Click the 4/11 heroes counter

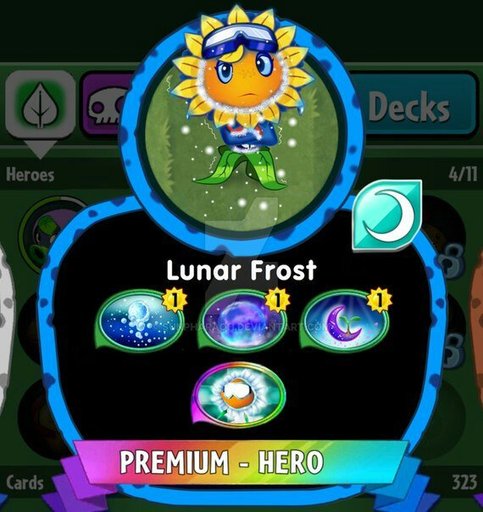click(463, 174)
